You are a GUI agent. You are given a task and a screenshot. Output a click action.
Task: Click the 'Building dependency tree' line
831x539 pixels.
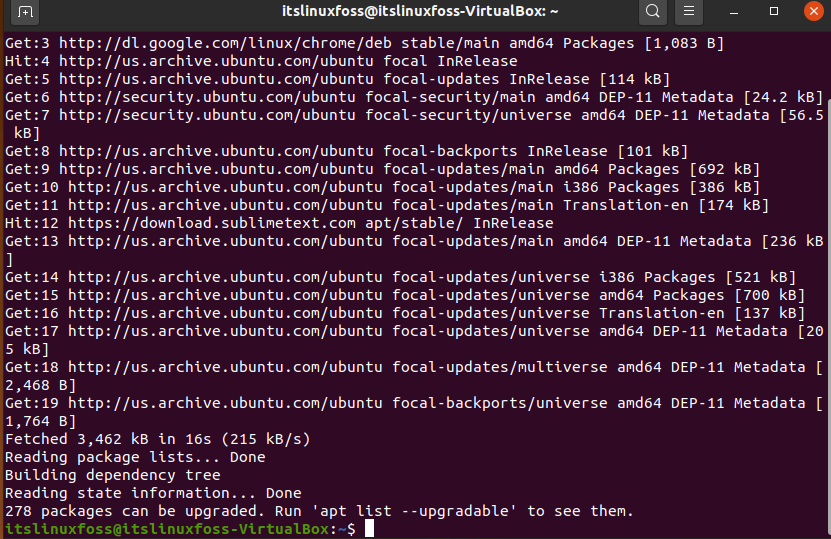pos(113,476)
